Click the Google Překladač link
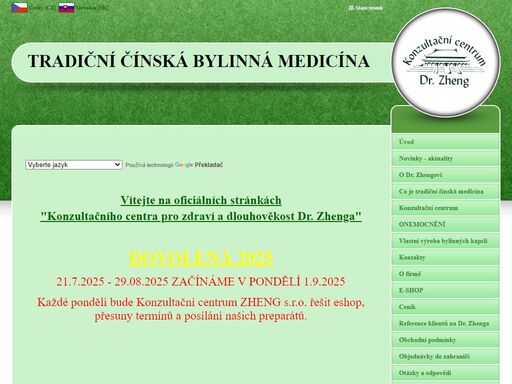The width and height of the screenshot is (512, 384). (x=199, y=165)
